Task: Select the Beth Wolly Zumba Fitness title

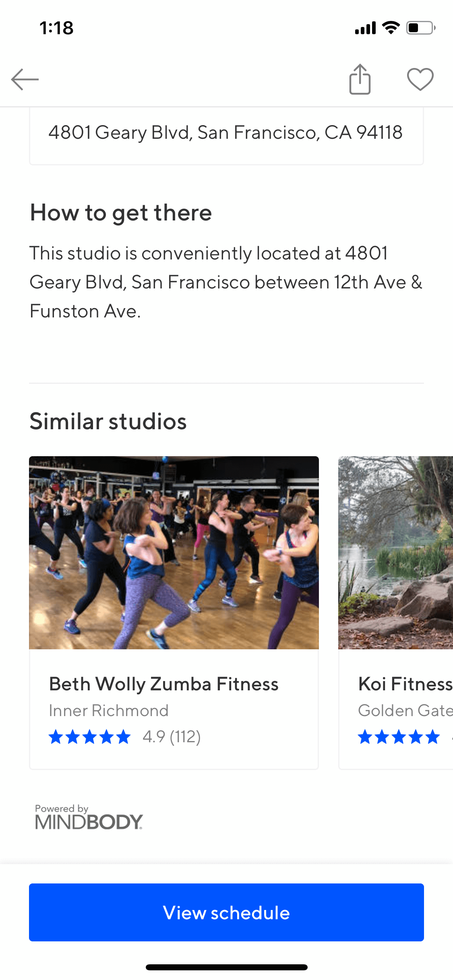Action: point(164,684)
